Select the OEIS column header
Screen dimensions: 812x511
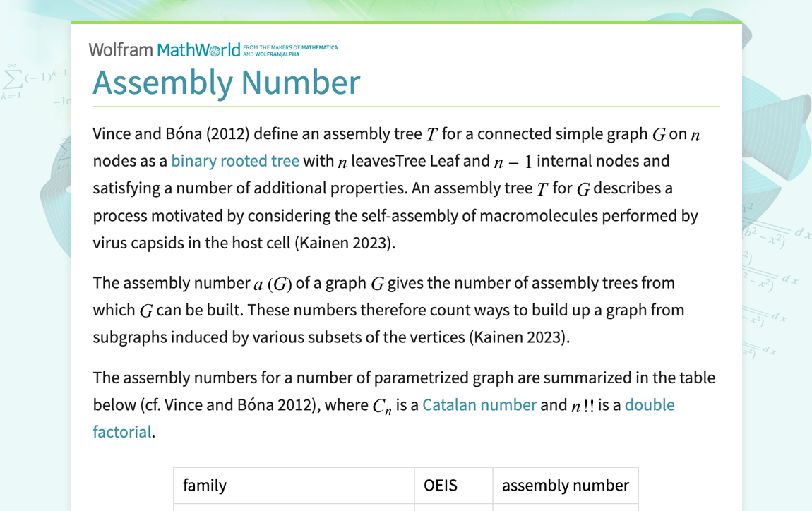pyautogui.click(x=439, y=485)
